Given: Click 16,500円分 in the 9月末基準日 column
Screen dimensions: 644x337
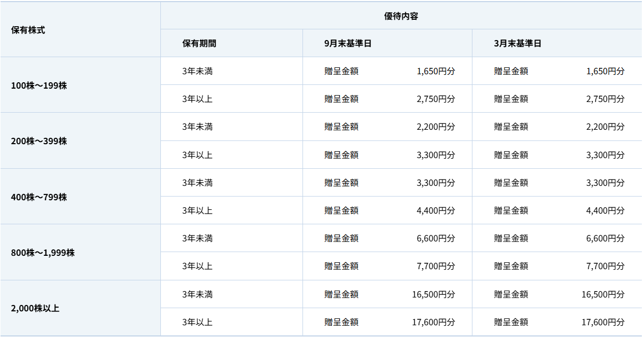Looking at the screenshot, I should (433, 294).
